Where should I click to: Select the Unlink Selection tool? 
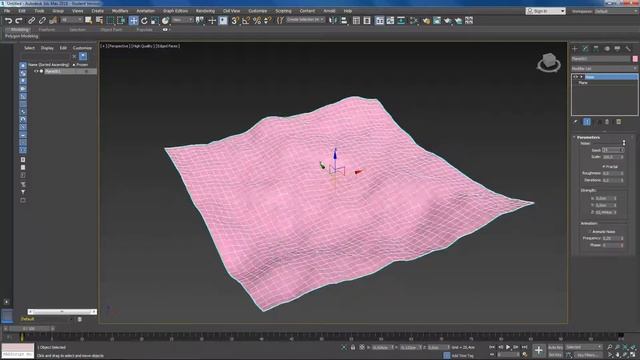pos(42,20)
